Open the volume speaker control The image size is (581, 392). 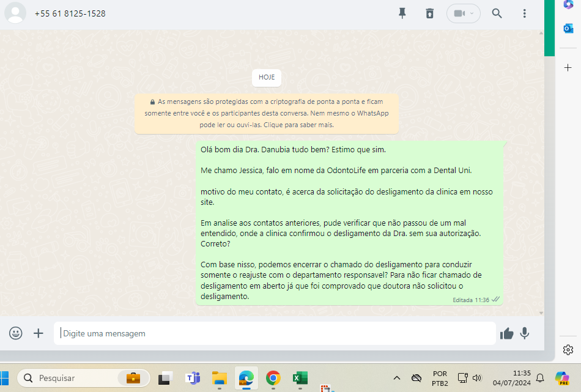tap(477, 378)
